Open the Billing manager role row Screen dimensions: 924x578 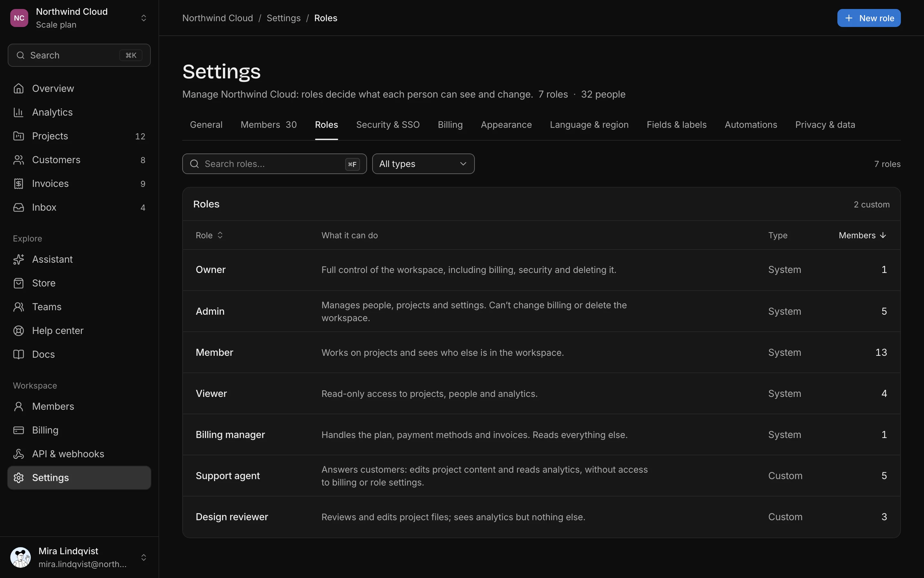(x=542, y=434)
